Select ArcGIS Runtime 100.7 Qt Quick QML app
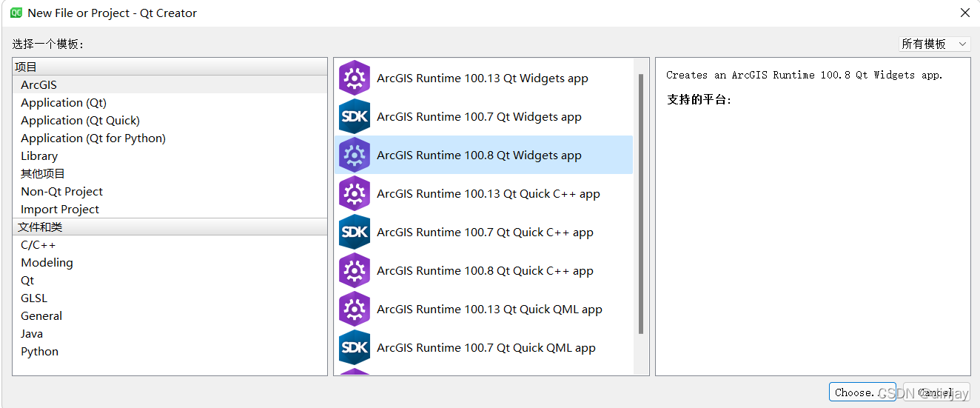Viewport: 980px width, 408px height. (x=483, y=347)
